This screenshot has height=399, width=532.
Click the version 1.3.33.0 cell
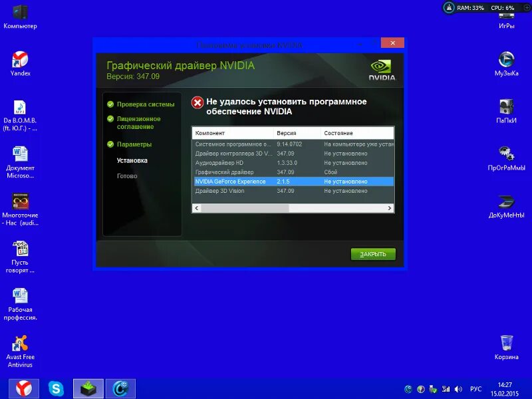[x=287, y=163]
